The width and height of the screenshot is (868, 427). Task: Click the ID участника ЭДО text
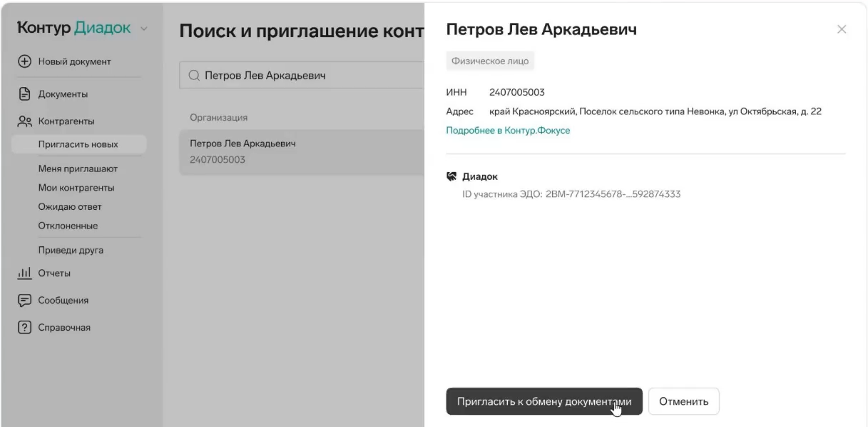click(571, 194)
